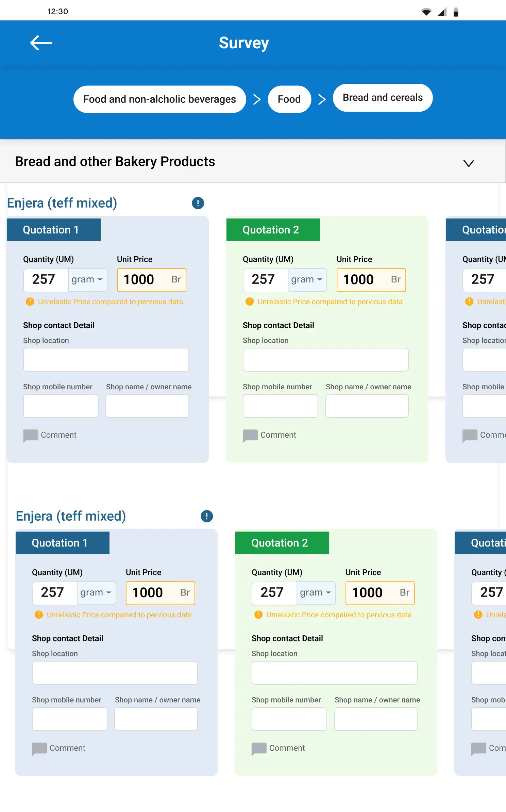This screenshot has width=506, height=812.
Task: Click Quotation 2 header of second Enjera item
Action: pos(282,543)
